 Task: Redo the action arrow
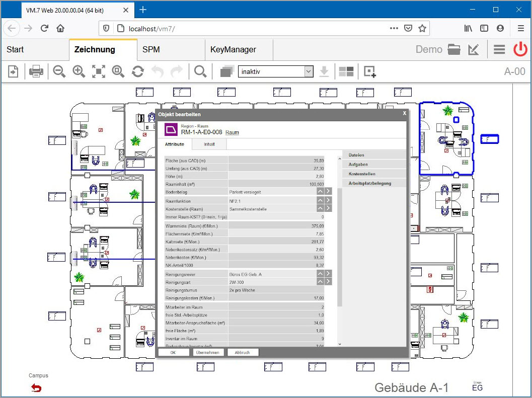pos(177,71)
